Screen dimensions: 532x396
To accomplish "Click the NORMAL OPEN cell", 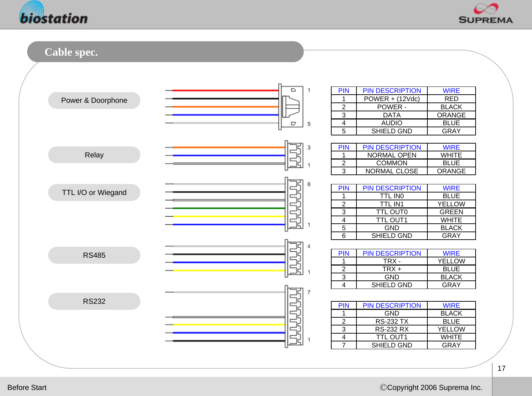I will click(x=392, y=155).
